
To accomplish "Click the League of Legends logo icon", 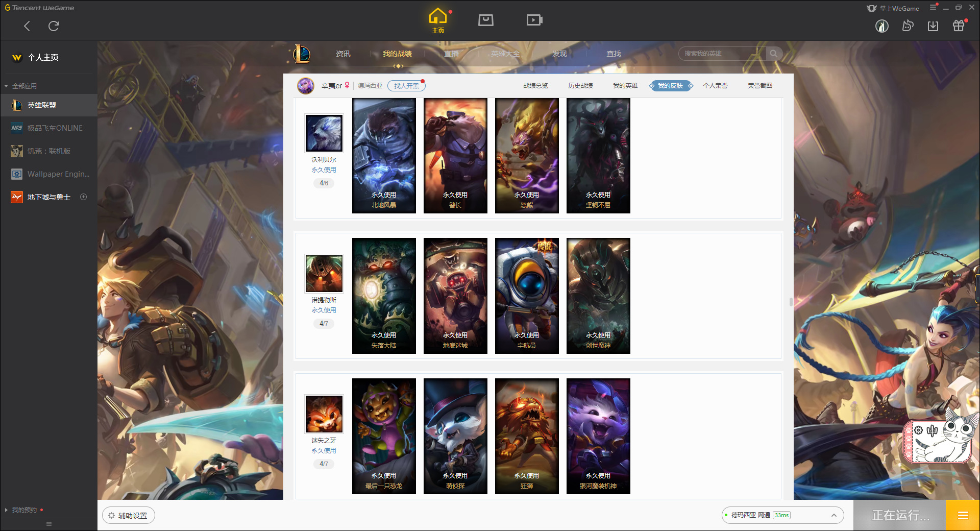I will click(x=302, y=54).
